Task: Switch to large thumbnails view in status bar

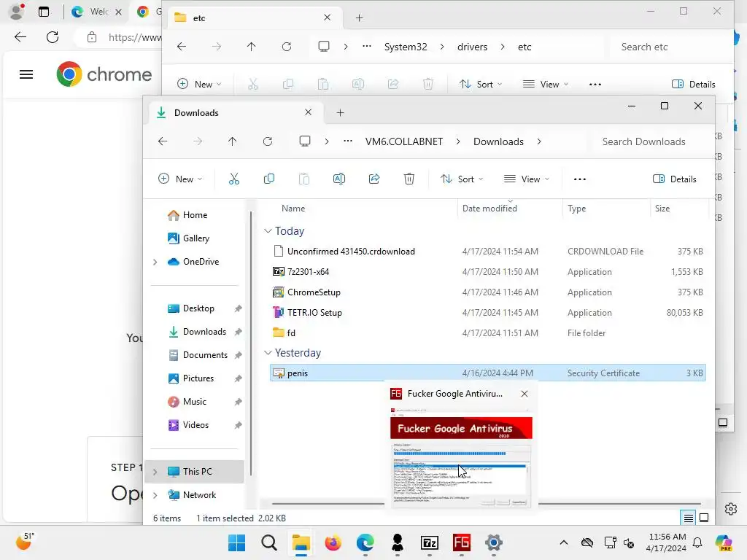Action: 704,518
